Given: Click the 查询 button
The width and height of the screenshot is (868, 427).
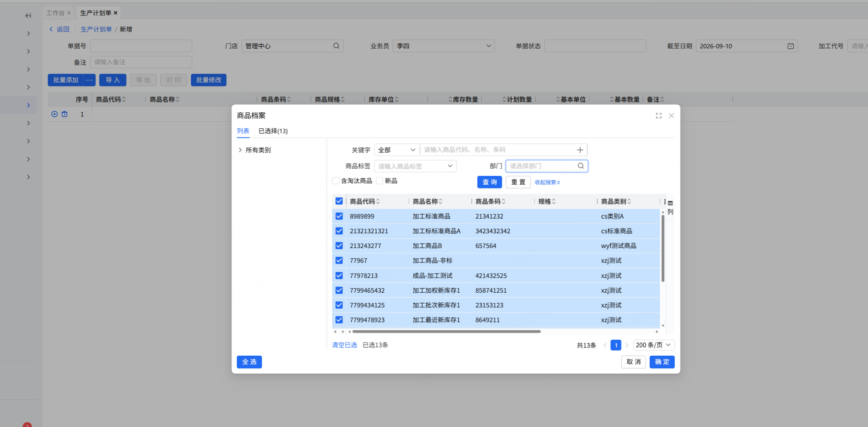Looking at the screenshot, I should 489,182.
